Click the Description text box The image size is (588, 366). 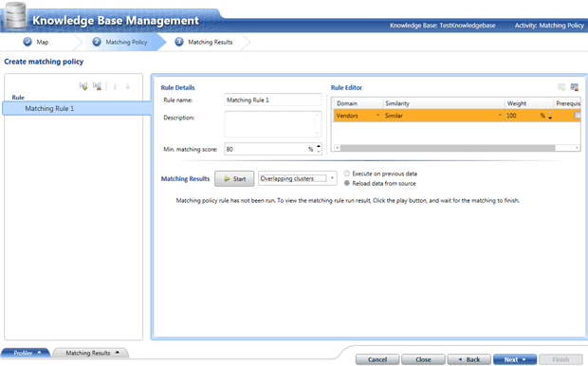[273, 124]
